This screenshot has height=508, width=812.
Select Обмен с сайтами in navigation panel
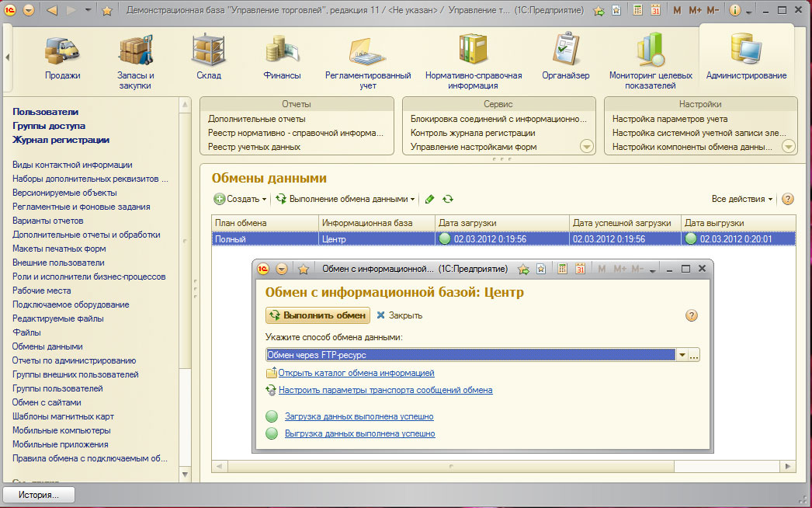pyautogui.click(x=47, y=402)
